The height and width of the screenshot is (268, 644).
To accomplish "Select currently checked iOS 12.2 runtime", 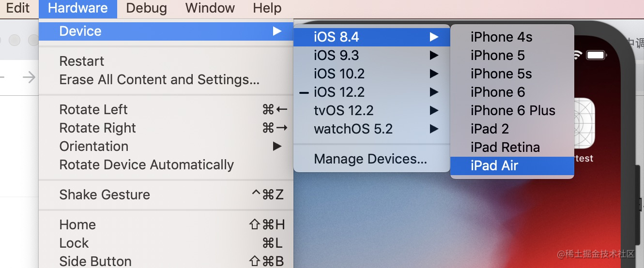I will pos(372,92).
